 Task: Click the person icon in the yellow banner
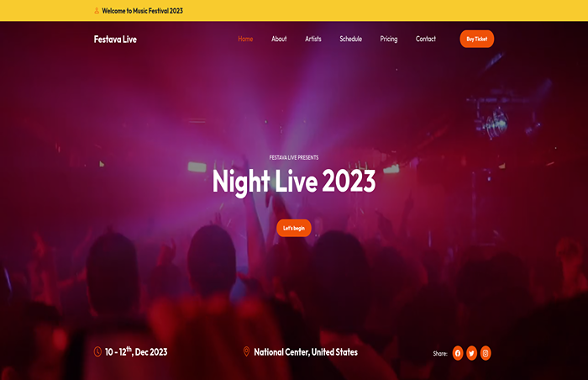pos(97,11)
